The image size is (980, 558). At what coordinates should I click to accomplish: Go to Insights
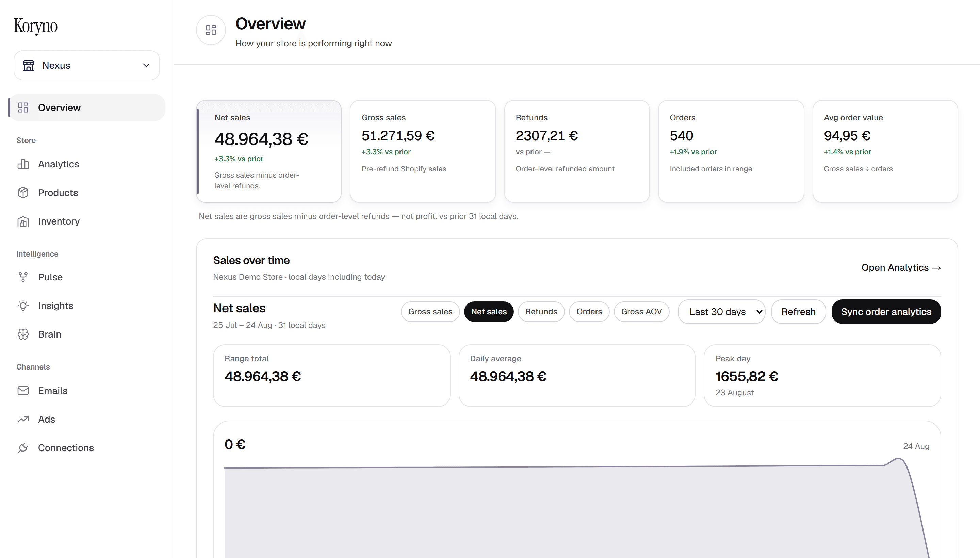click(55, 306)
